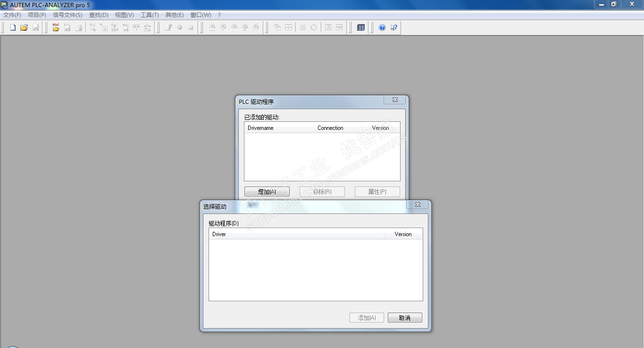Open the 信号文件(S) menu
644x348 pixels.
click(67, 15)
